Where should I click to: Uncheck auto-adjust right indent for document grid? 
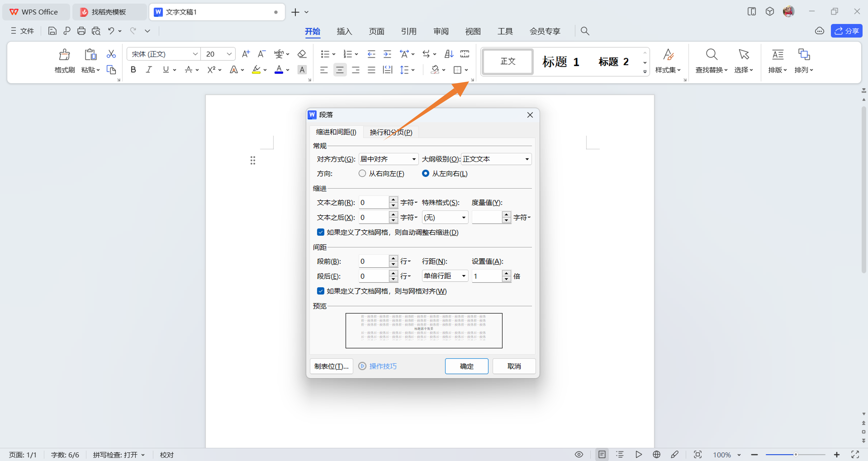[320, 232]
